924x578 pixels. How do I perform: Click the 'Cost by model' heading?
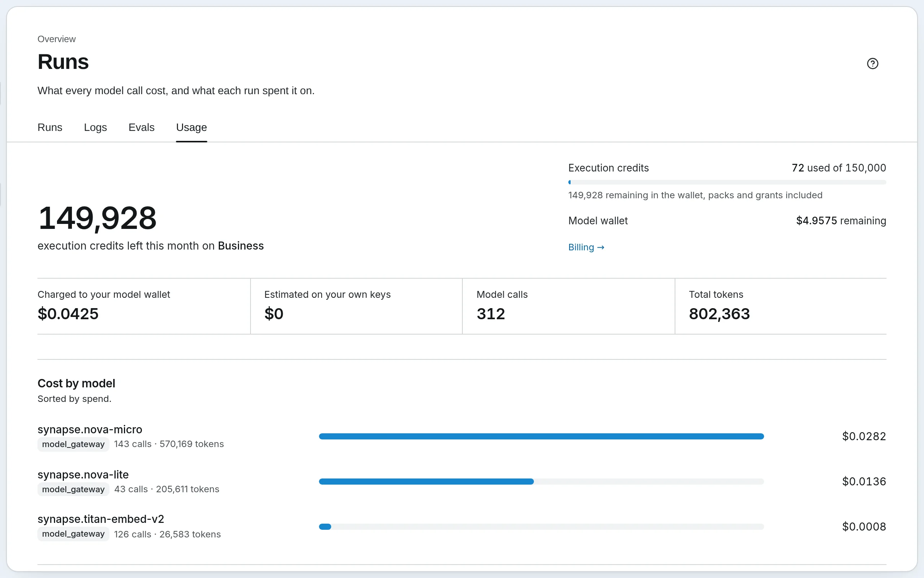(76, 384)
